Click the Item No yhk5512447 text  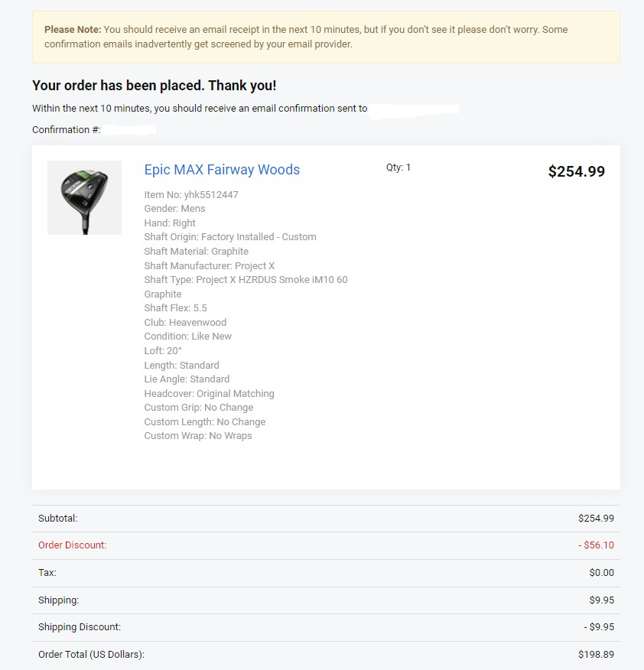(x=191, y=195)
